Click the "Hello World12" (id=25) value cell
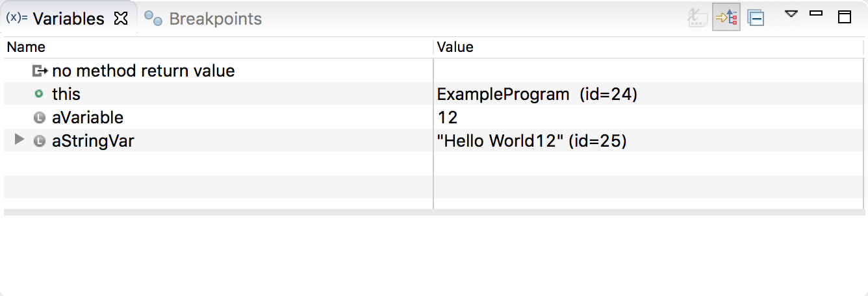868x296 pixels. coord(531,141)
